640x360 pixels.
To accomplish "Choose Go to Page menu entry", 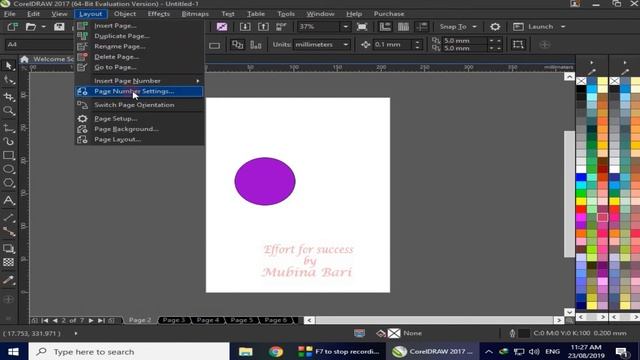I will pos(139,67).
